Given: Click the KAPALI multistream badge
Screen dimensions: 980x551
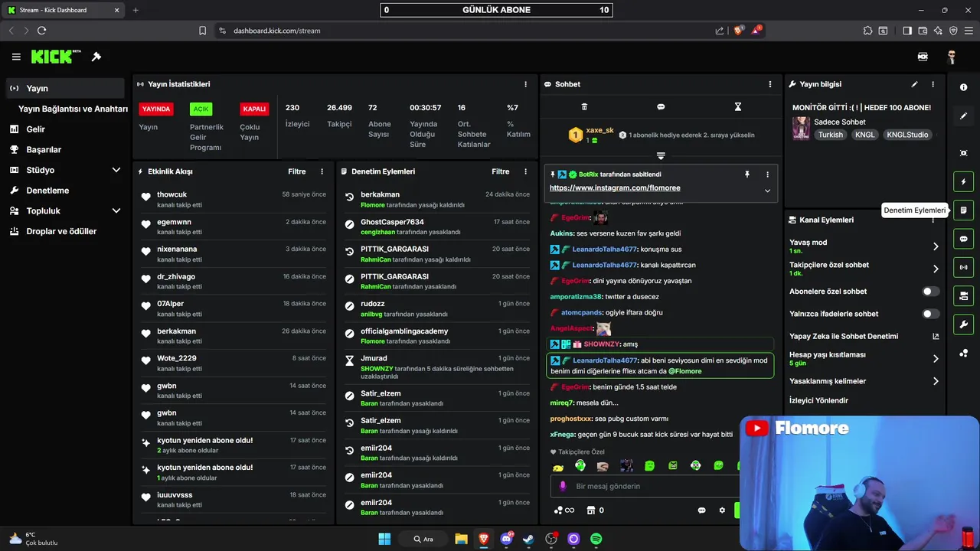Looking at the screenshot, I should click(x=254, y=109).
